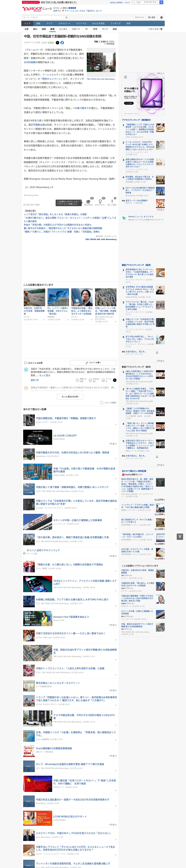186x868 pixels.
Task: Open article 中国の検閲当局、不動産市場の「悲観論」
Action: coord(66,418)
